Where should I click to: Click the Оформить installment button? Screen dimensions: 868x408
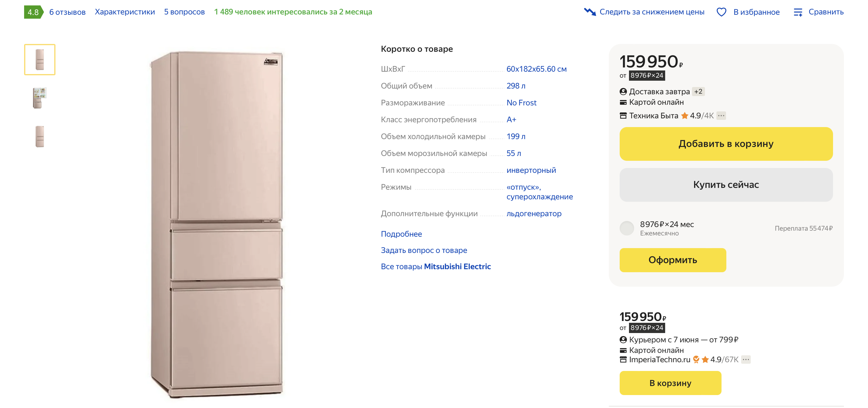672,260
